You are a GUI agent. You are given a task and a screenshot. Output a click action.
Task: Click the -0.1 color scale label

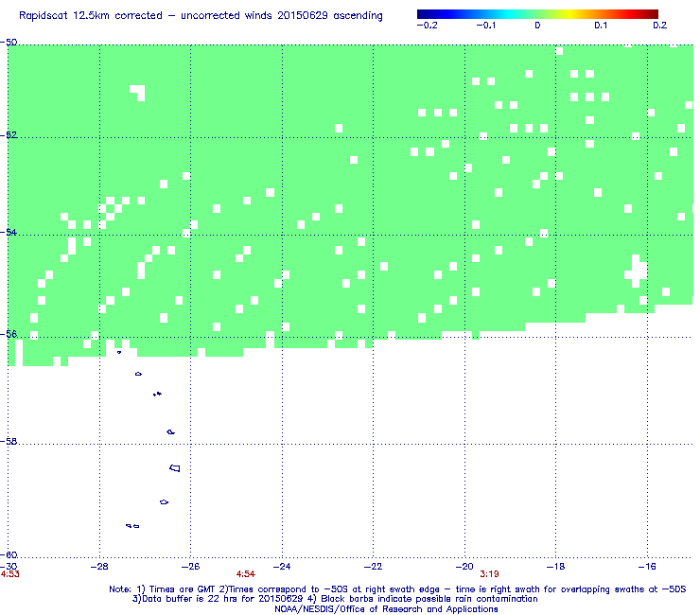point(485,26)
